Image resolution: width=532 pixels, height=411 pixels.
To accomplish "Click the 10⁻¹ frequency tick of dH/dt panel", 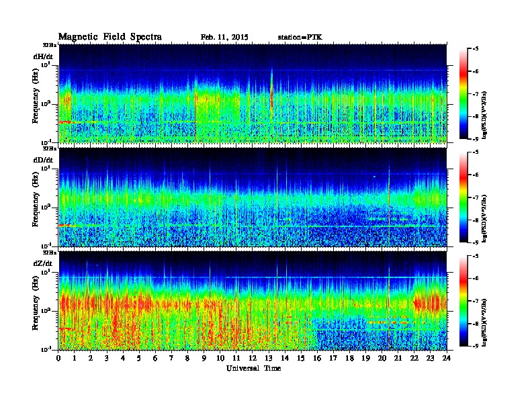I will [x=46, y=142].
